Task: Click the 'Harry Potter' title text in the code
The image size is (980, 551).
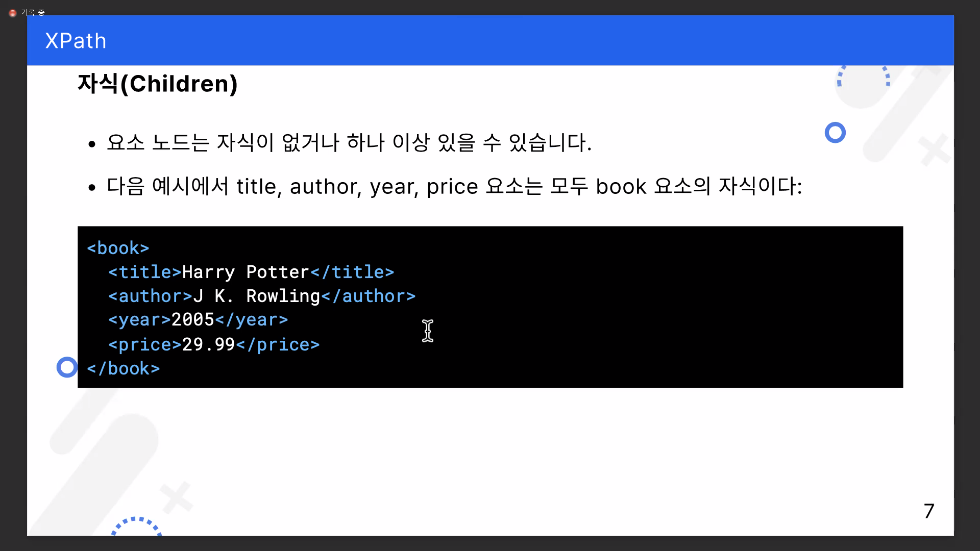Action: pyautogui.click(x=246, y=272)
